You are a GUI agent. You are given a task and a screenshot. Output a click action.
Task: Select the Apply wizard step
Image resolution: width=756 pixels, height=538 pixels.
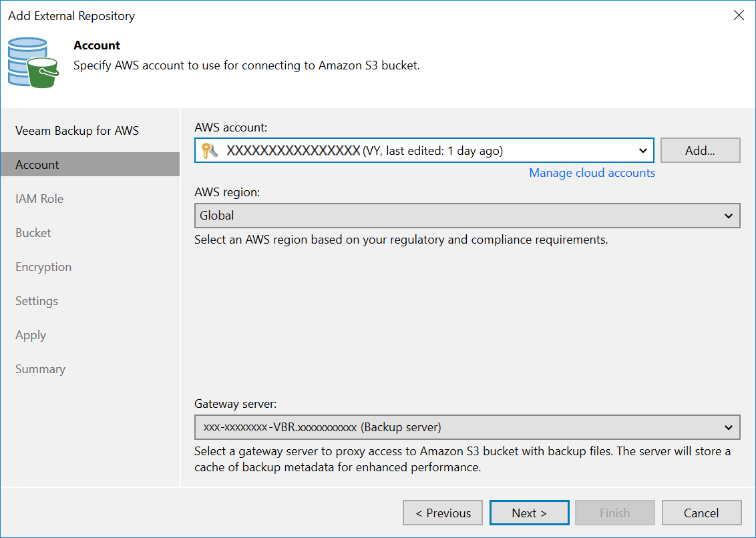[x=31, y=336]
